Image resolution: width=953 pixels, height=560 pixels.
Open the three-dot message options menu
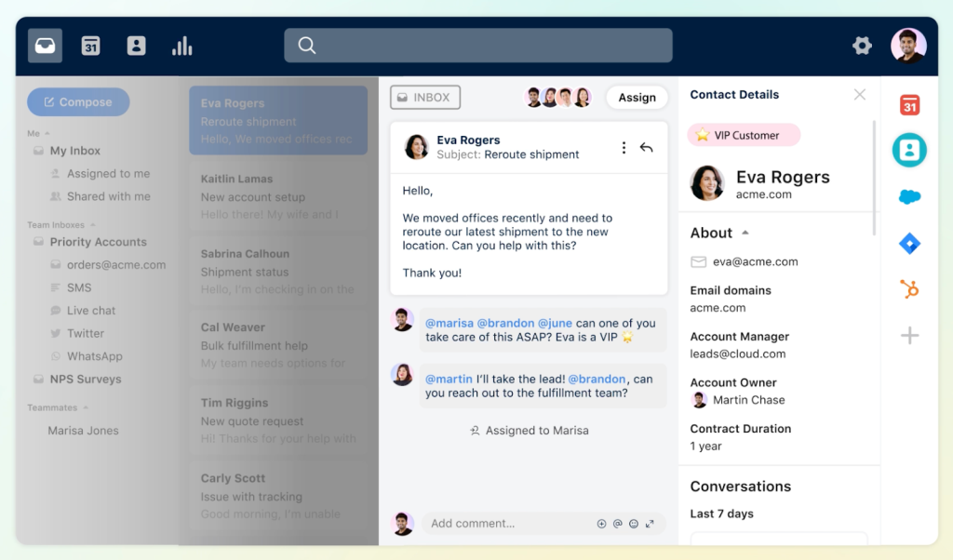pos(624,147)
